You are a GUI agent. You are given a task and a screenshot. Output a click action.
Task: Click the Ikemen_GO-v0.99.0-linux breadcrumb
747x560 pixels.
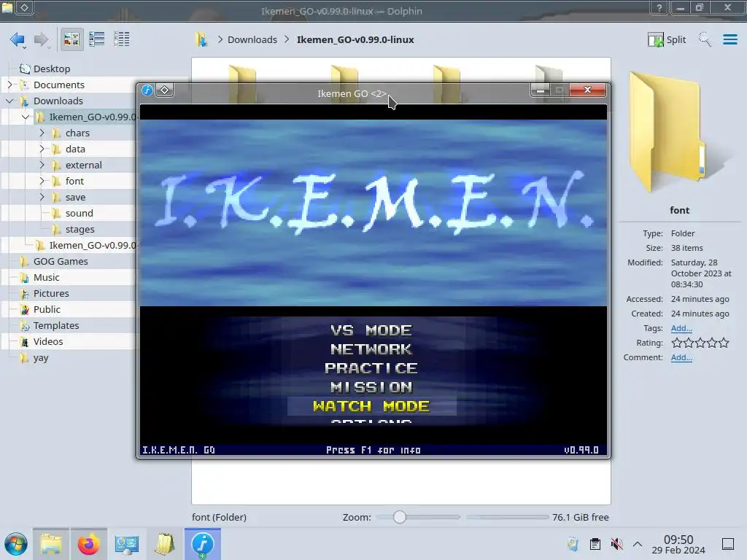click(x=355, y=39)
